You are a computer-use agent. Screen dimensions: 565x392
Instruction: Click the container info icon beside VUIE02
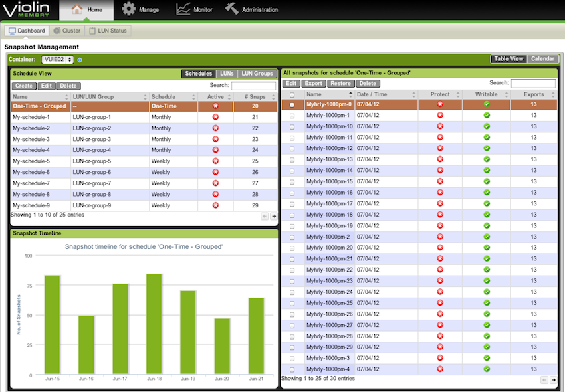[x=80, y=60]
